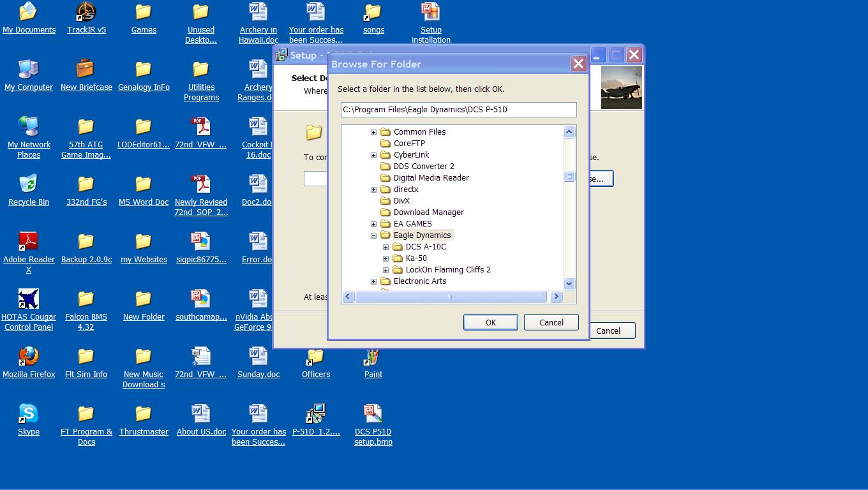The image size is (868, 490).
Task: Expand the CyberLink tree node
Action: (x=373, y=155)
